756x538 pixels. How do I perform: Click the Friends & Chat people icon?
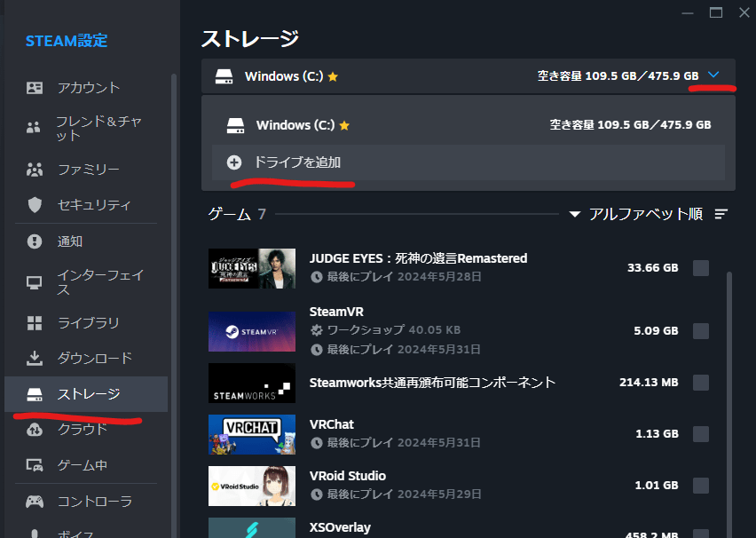point(33,127)
